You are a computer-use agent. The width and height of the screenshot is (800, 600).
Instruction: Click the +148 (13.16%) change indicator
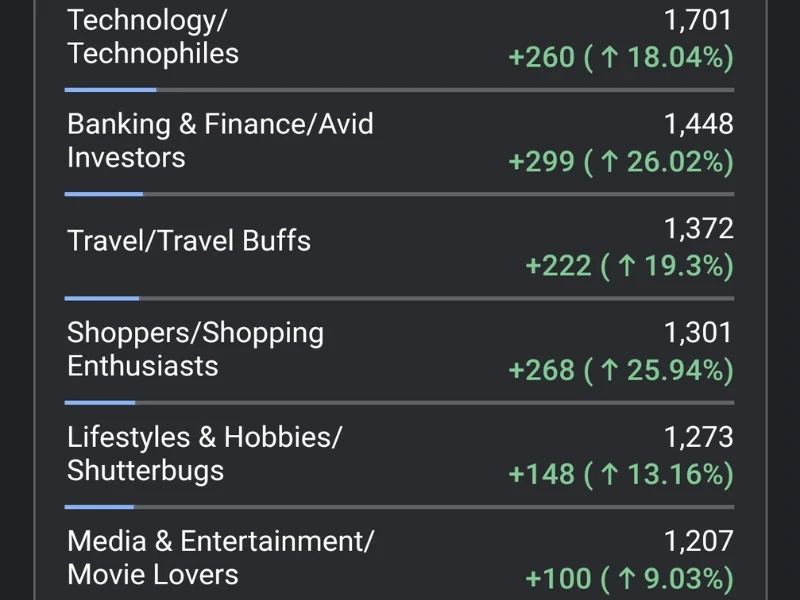click(621, 474)
